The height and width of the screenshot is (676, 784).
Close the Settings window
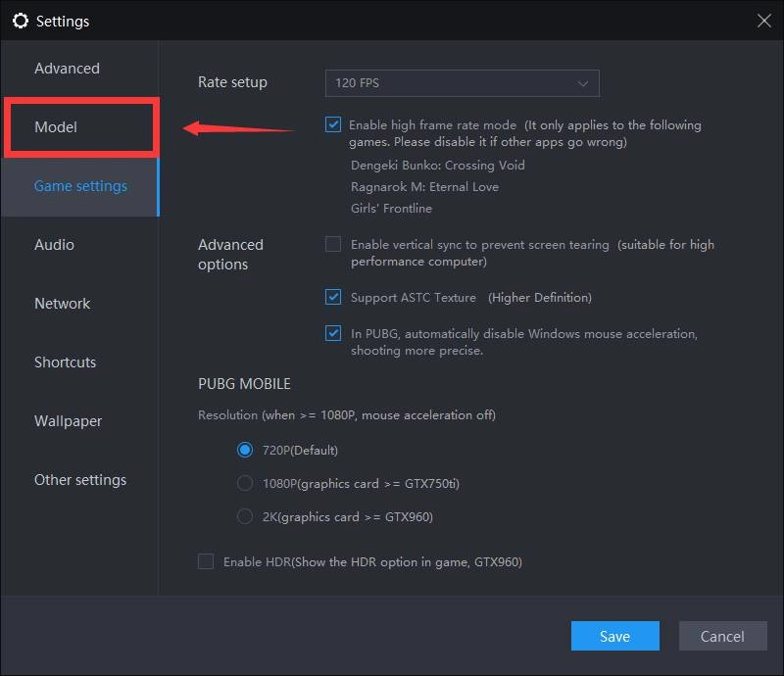[763, 20]
